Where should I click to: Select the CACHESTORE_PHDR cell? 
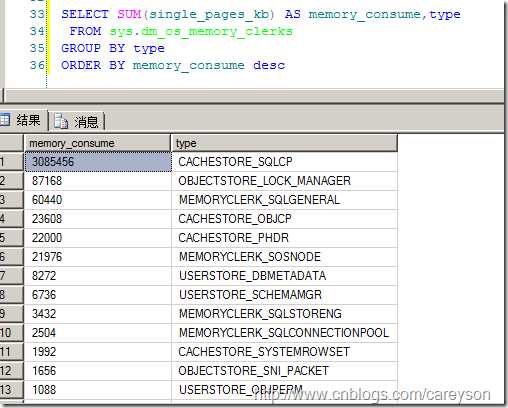tap(284, 238)
